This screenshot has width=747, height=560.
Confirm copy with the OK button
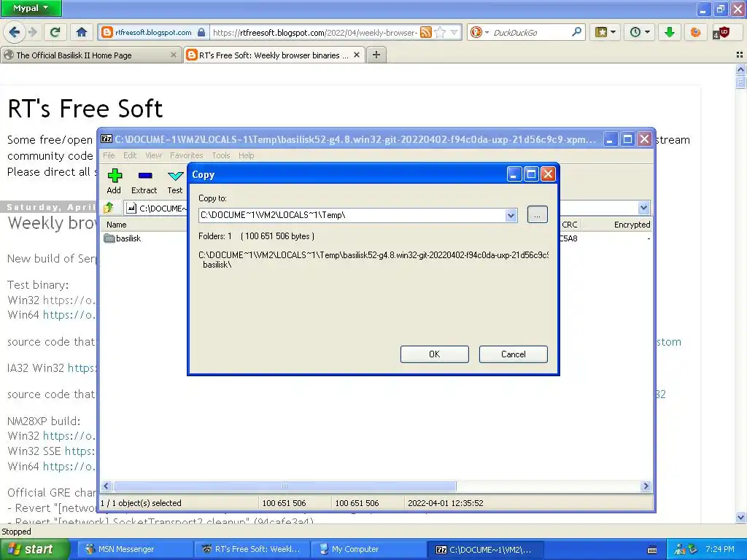tap(435, 354)
